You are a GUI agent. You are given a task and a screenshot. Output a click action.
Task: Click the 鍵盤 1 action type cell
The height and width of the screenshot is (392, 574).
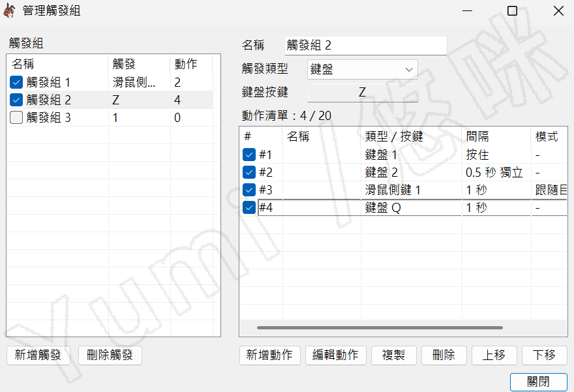click(x=381, y=155)
